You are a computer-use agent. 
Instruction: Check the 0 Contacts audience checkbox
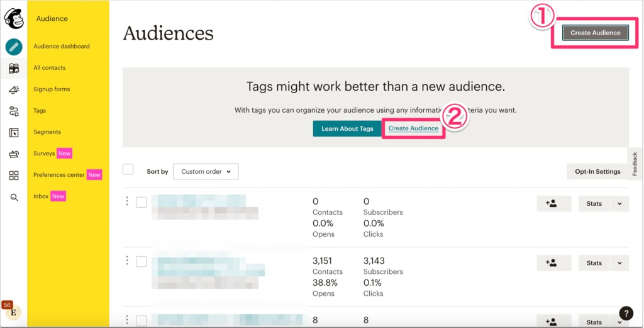142,202
